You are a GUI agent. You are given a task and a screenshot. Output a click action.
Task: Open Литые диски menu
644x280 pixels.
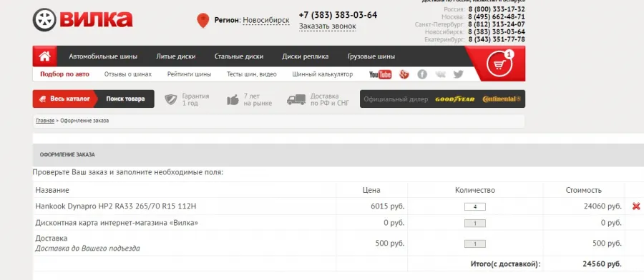tap(176, 56)
